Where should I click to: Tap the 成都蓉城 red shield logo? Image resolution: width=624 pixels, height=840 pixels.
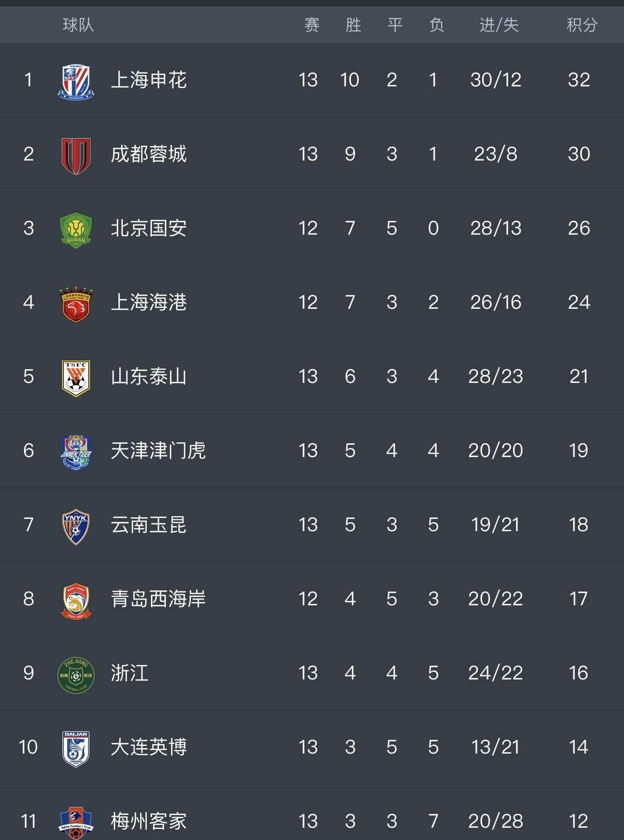[76, 155]
